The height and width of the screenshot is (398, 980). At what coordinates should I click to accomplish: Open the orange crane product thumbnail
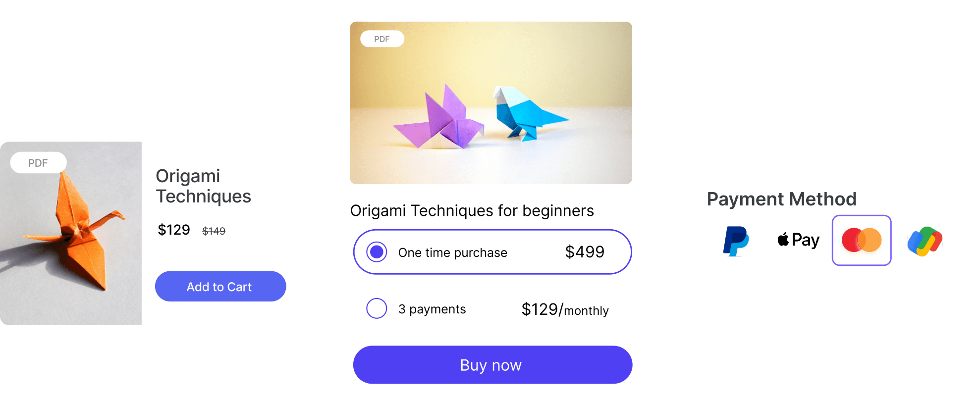71,233
